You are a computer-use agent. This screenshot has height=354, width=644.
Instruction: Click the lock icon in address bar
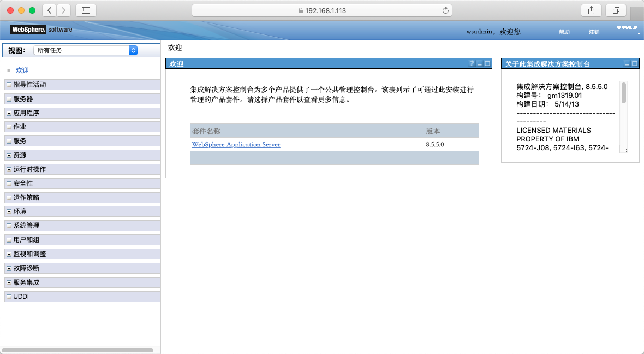point(301,11)
